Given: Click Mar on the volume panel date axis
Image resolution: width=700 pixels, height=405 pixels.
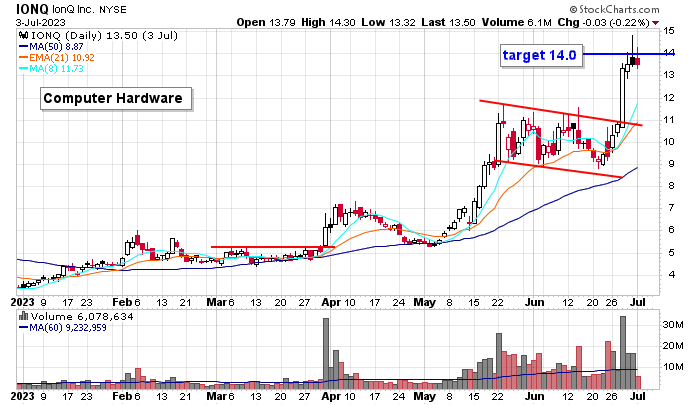Looking at the screenshot, I should (x=217, y=396).
